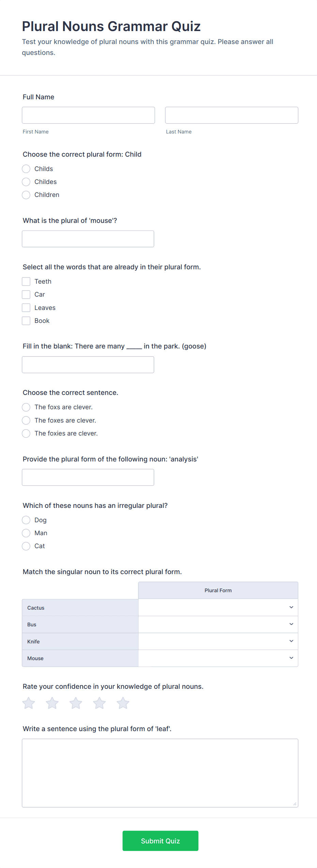This screenshot has height=868, width=317.
Task: Select the 'Children' radio option
Action: (x=26, y=195)
